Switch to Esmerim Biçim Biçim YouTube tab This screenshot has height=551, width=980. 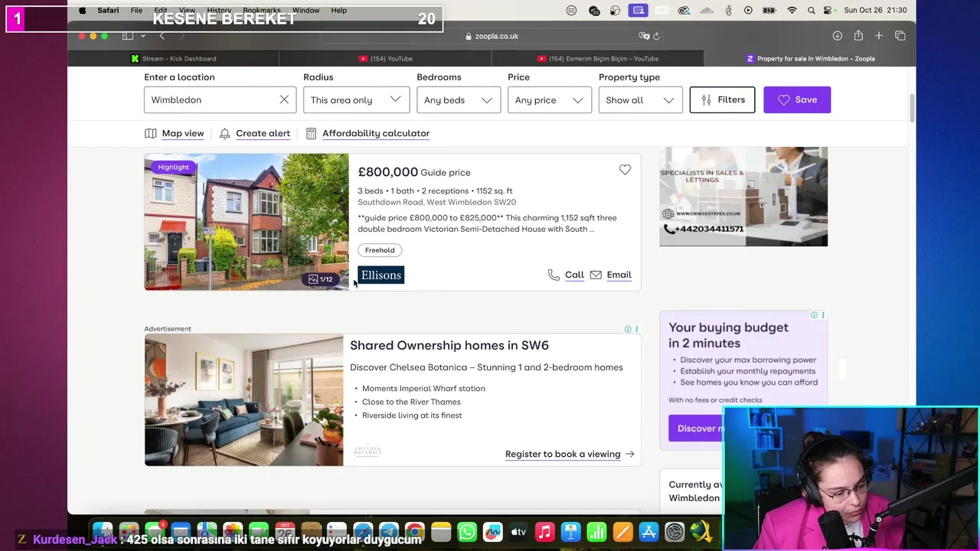597,58
